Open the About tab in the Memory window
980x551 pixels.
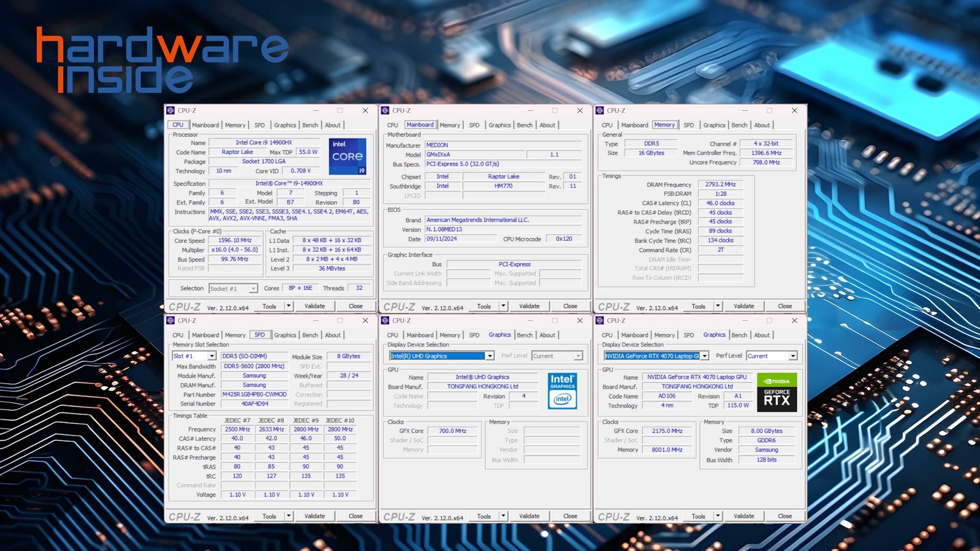762,125
